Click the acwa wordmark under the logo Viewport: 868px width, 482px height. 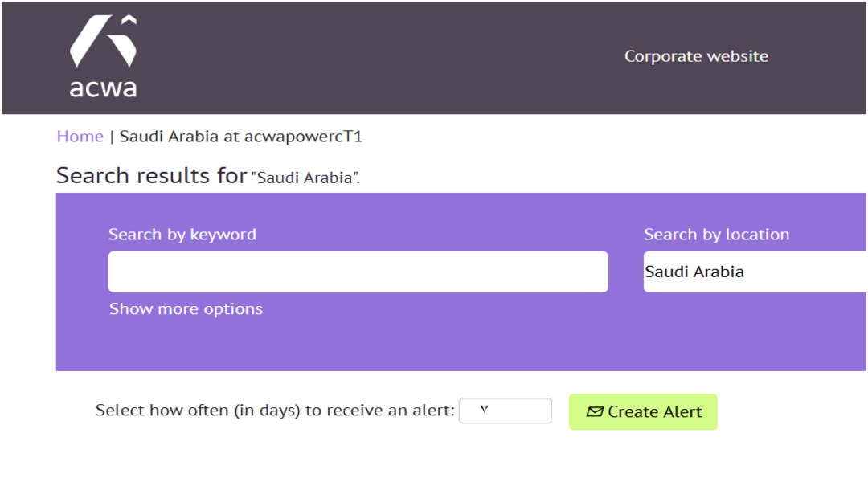click(102, 86)
